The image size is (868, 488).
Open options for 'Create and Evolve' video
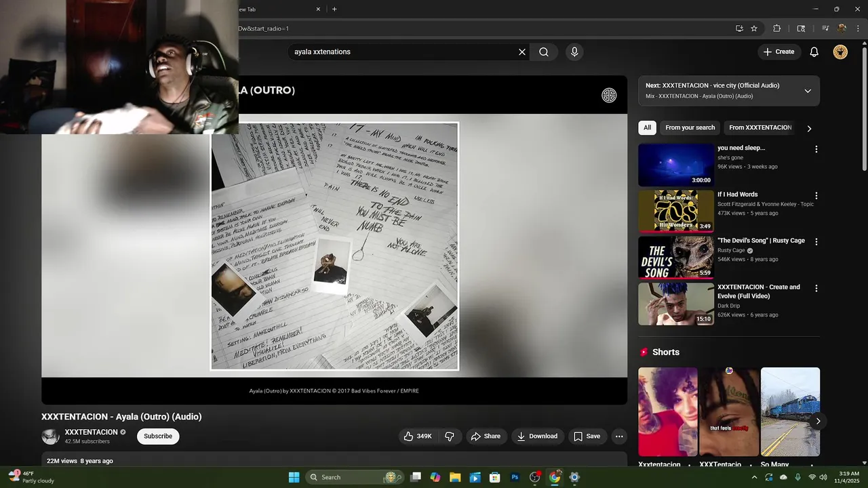tap(816, 288)
